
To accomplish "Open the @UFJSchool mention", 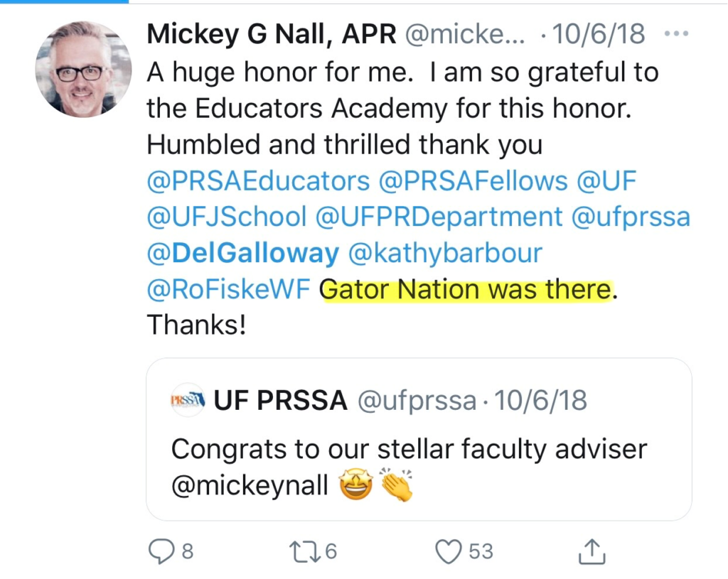I will pyautogui.click(x=227, y=217).
